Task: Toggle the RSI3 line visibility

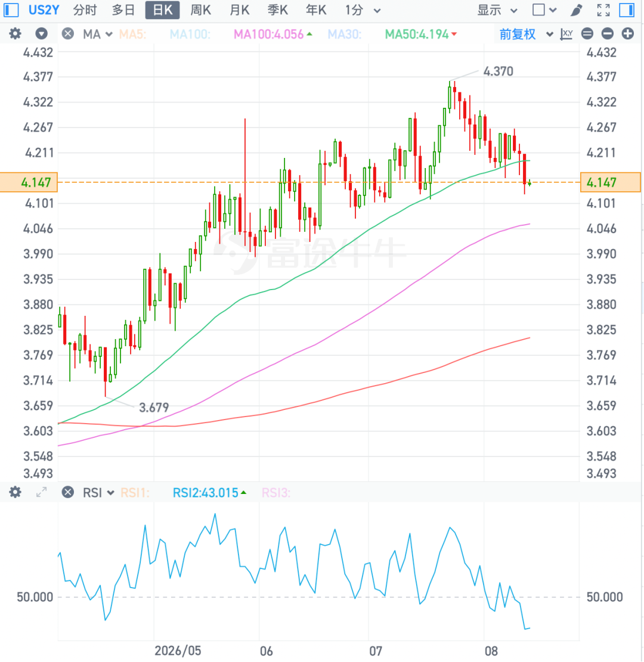Action: coord(276,493)
